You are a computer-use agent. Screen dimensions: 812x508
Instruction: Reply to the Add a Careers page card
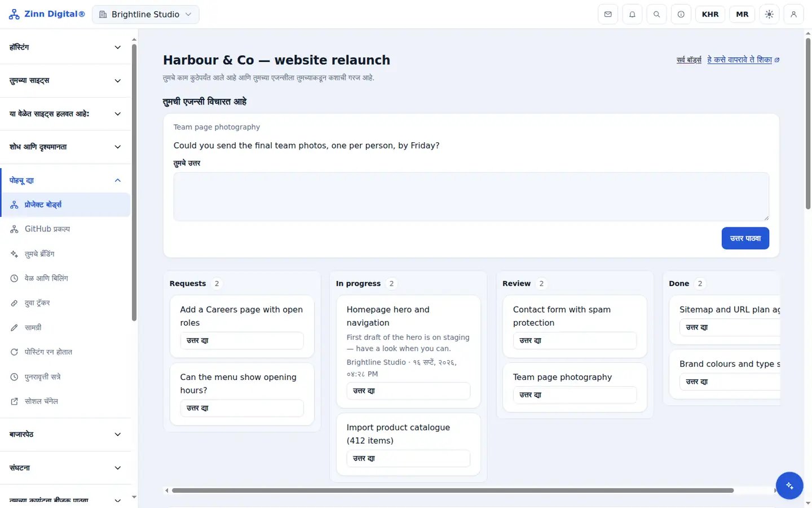242,341
